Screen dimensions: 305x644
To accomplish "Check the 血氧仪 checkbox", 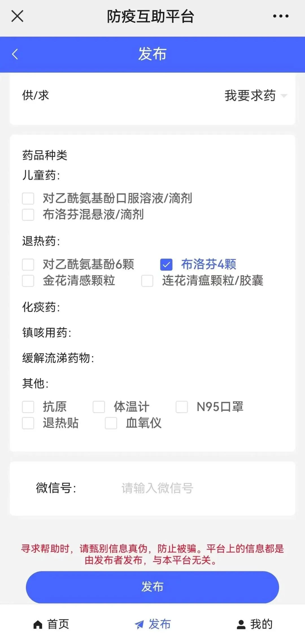I will 111,423.
